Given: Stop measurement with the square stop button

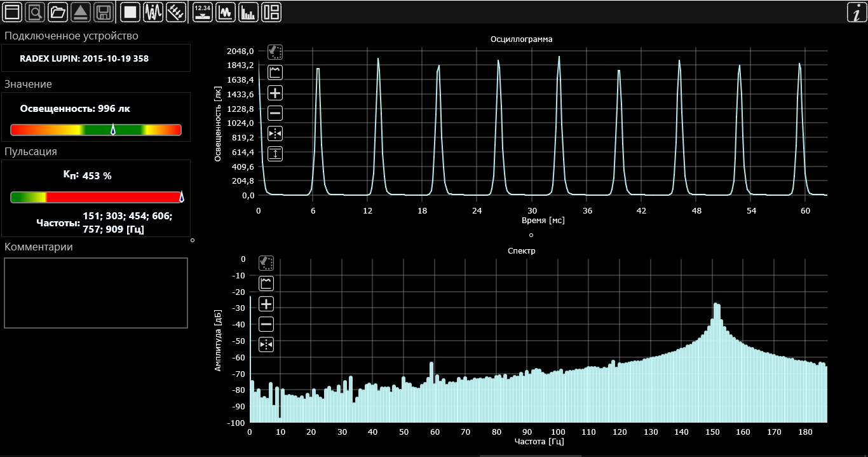Looking at the screenshot, I should pyautogui.click(x=130, y=11).
